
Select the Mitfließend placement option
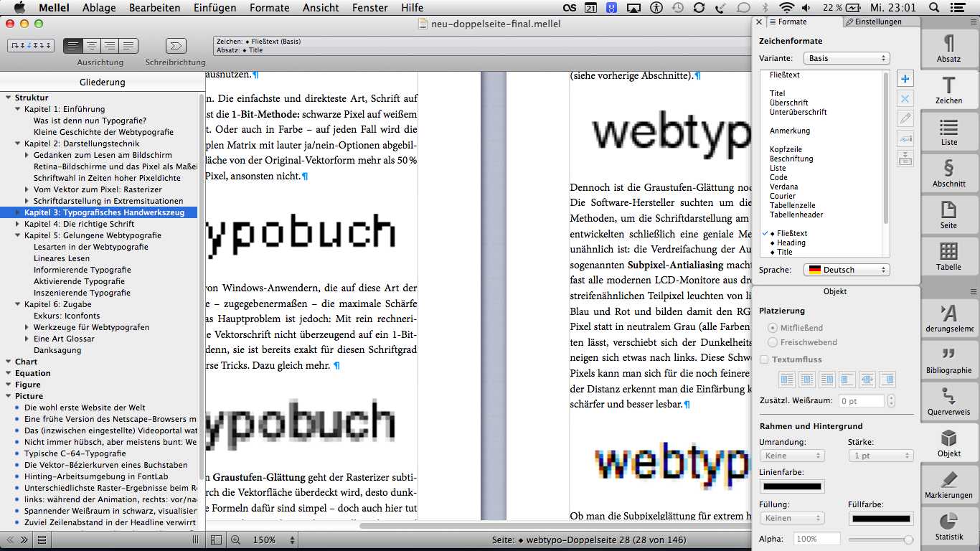[x=773, y=328]
